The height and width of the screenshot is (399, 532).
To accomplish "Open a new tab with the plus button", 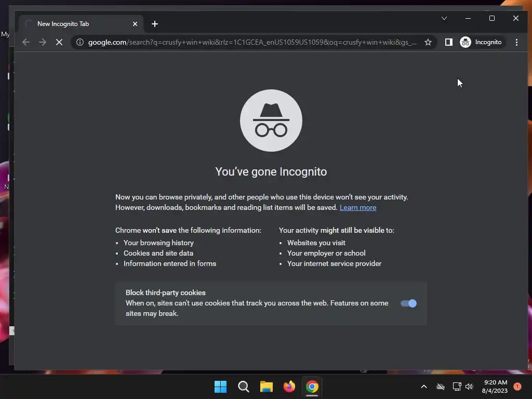I will point(155,24).
